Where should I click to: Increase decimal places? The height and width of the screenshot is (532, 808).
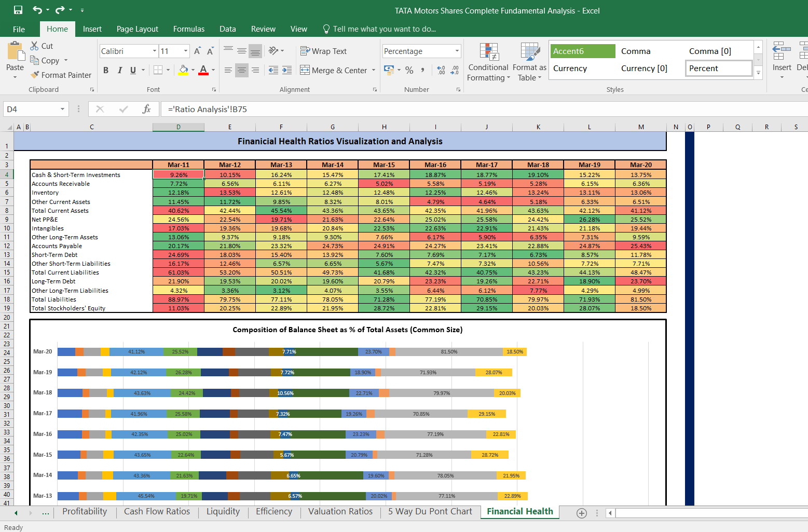[441, 70]
